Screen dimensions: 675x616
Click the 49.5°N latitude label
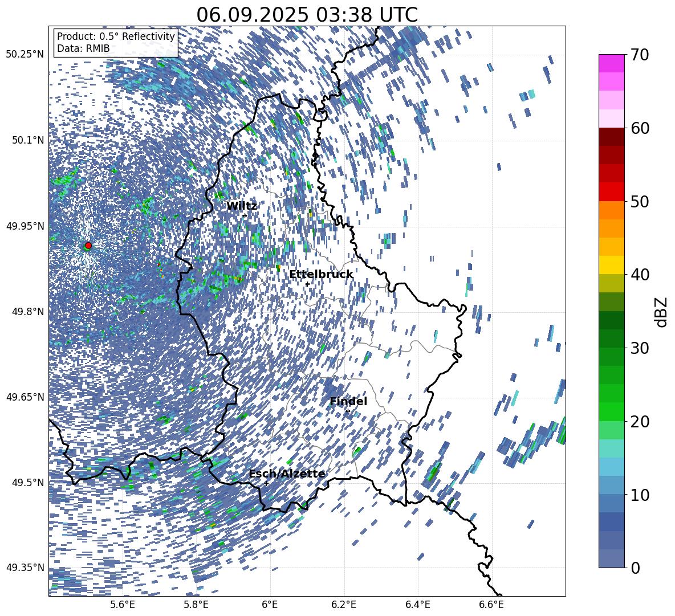[x=27, y=482]
